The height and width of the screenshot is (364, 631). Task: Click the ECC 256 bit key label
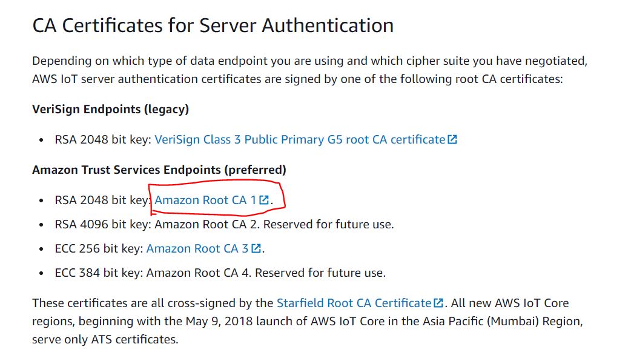[x=99, y=248]
